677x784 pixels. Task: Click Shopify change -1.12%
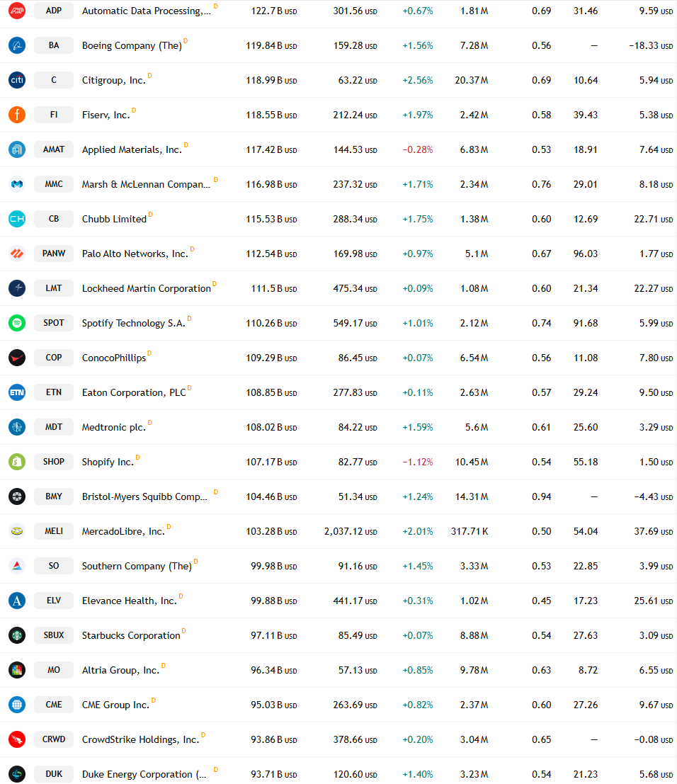[418, 462]
